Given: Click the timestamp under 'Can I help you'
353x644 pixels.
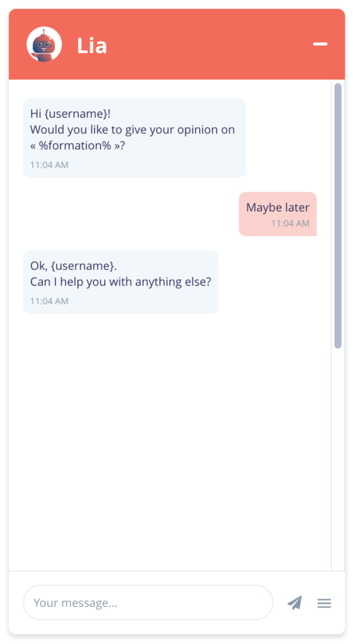Looking at the screenshot, I should pyautogui.click(x=49, y=301).
